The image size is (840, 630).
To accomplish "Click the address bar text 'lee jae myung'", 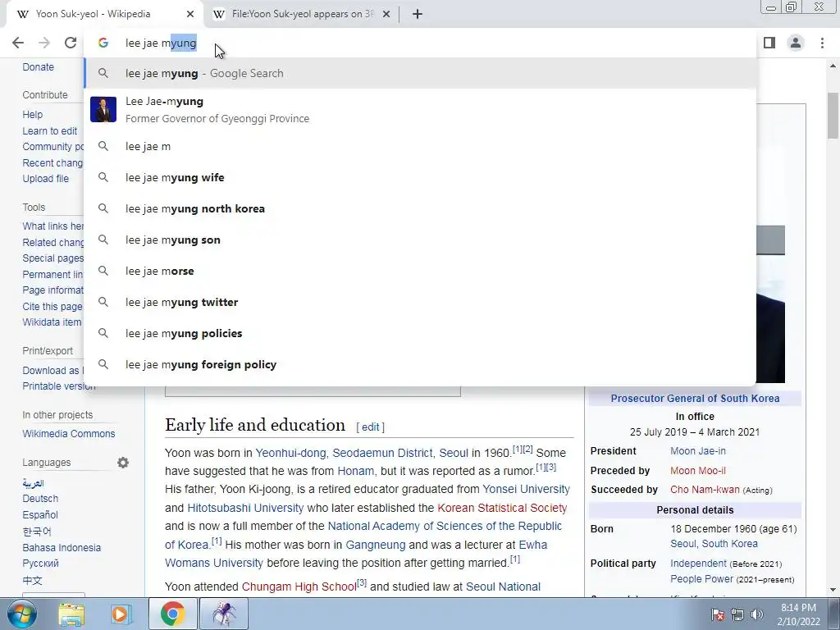I will pos(161,43).
